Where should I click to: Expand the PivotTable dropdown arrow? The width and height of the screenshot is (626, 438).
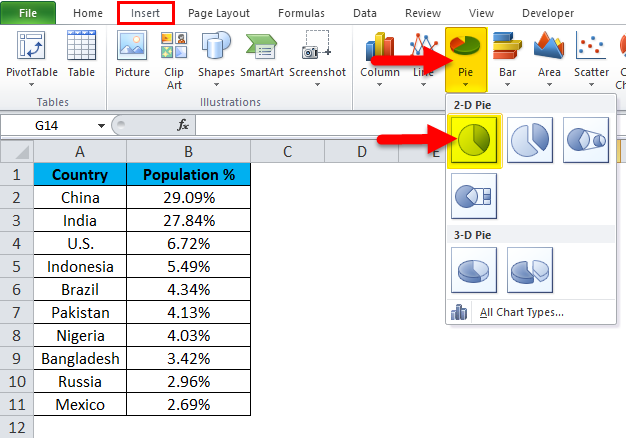click(32, 85)
